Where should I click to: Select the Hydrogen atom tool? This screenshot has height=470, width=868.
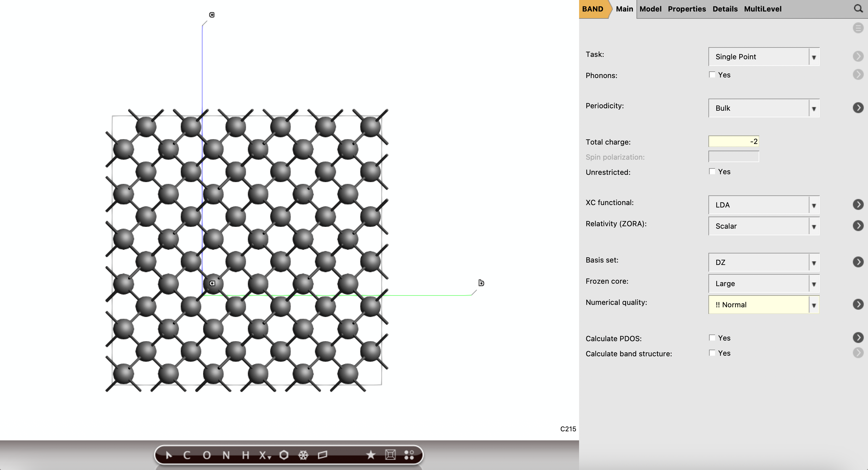(x=246, y=455)
